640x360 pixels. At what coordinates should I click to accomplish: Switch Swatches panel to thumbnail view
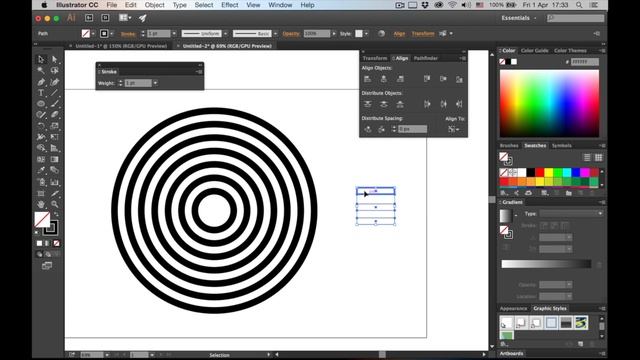click(599, 158)
